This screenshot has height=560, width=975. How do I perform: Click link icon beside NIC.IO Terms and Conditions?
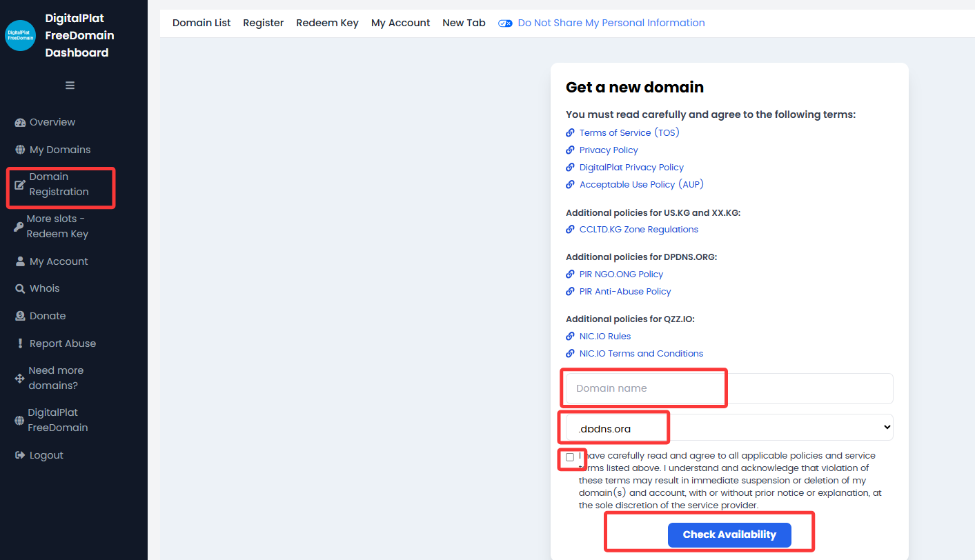[x=570, y=353]
